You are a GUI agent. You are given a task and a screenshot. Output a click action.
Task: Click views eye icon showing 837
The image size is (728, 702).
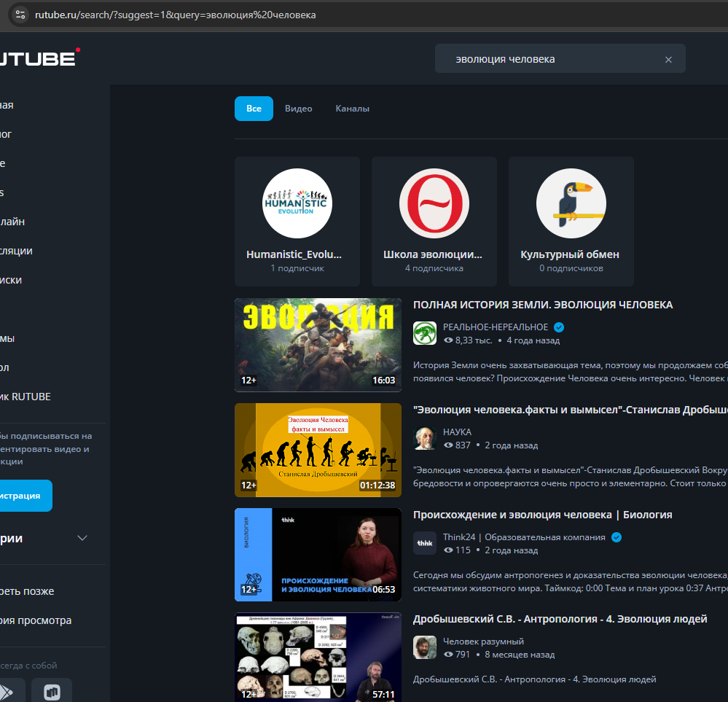point(448,445)
